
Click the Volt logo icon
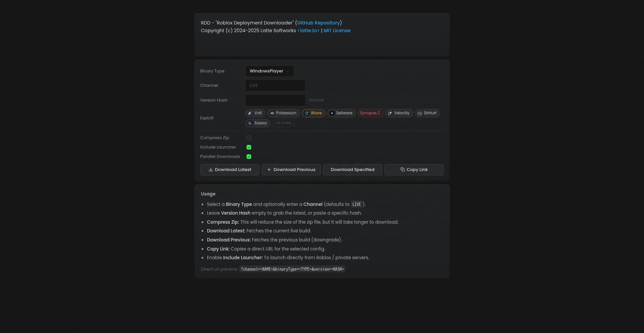[250, 113]
